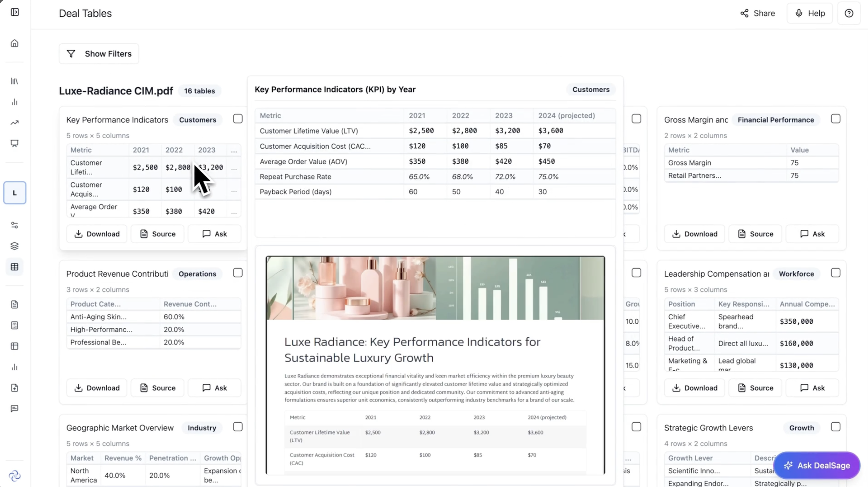This screenshot has height=487, width=868.
Task: Check the Strategic Growth Levers table checkbox
Action: point(835,427)
